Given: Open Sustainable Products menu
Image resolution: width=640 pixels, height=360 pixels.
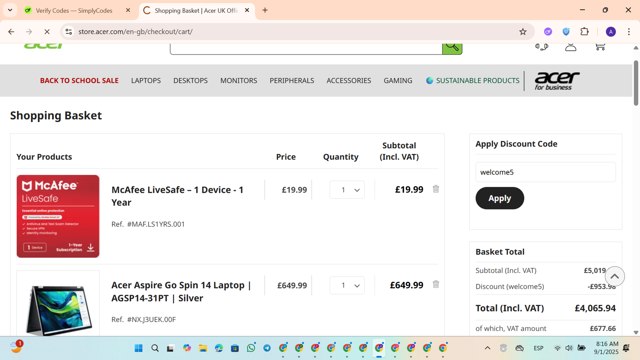Looking at the screenshot, I should [x=473, y=80].
